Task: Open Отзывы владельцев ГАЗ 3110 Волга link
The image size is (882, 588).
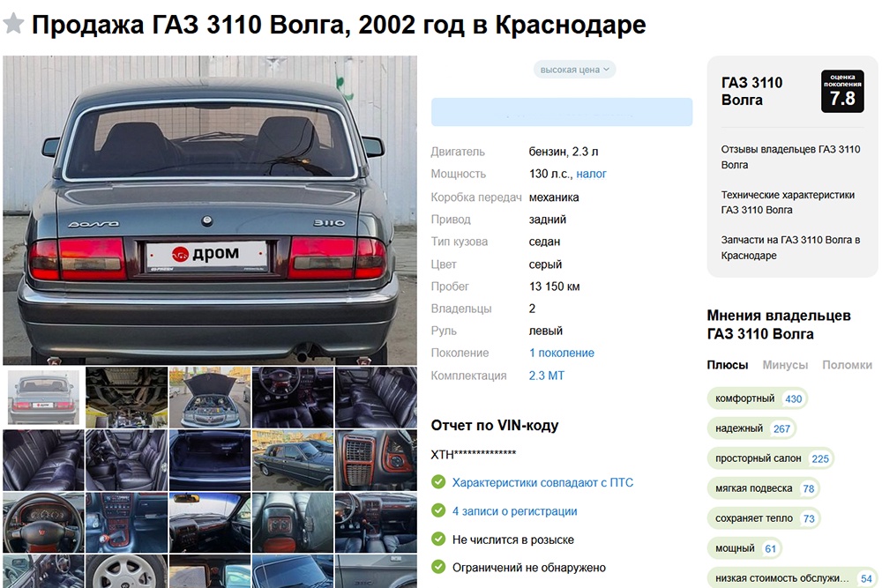Action: point(790,157)
